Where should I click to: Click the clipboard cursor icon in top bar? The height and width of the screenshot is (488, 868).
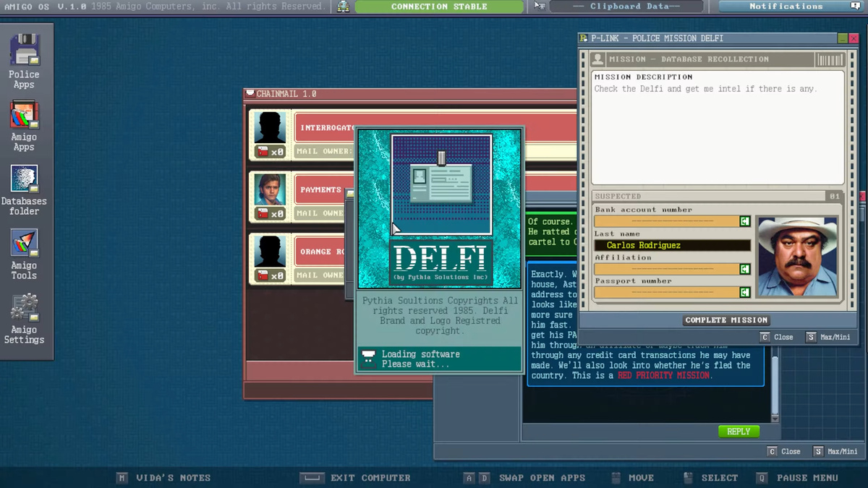coord(540,7)
